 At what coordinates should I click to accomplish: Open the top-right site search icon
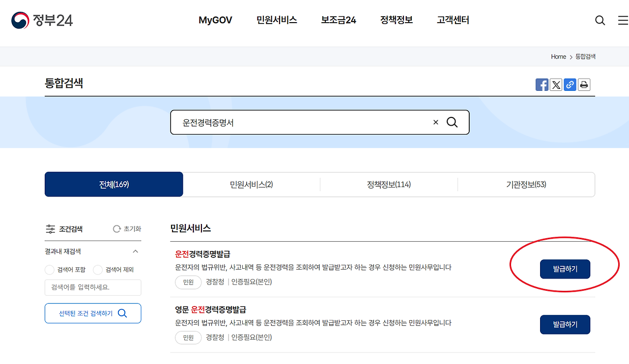click(600, 20)
